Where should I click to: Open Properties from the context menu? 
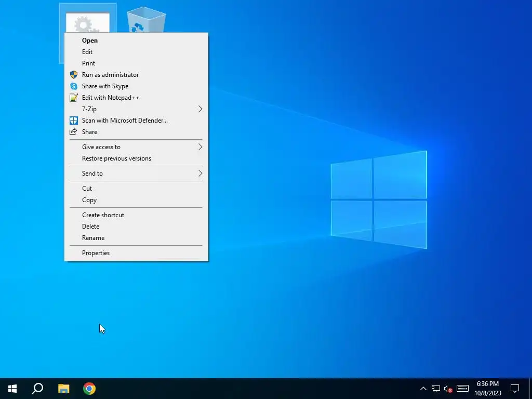(136, 253)
